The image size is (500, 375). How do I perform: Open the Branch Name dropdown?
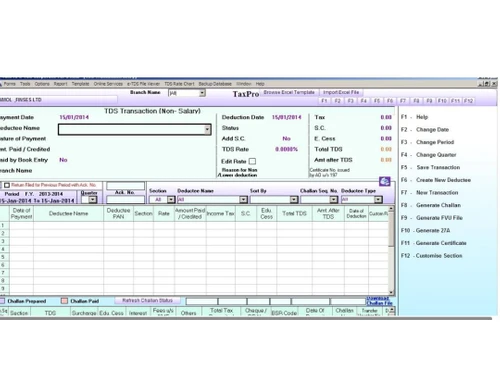coord(202,93)
